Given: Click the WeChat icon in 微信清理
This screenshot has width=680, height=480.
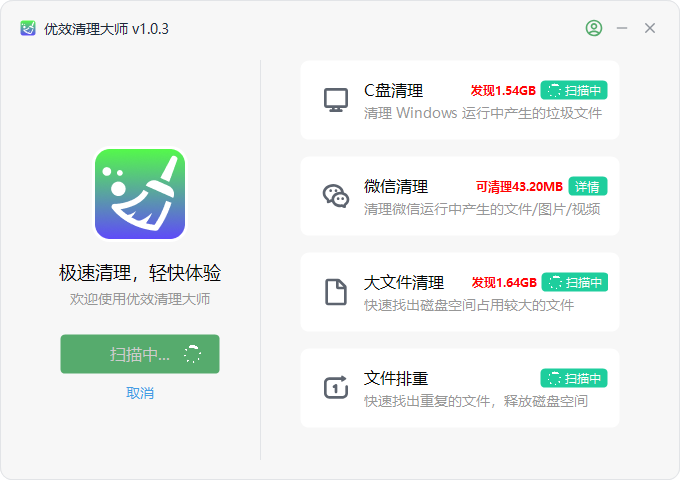Looking at the screenshot, I should (x=336, y=196).
